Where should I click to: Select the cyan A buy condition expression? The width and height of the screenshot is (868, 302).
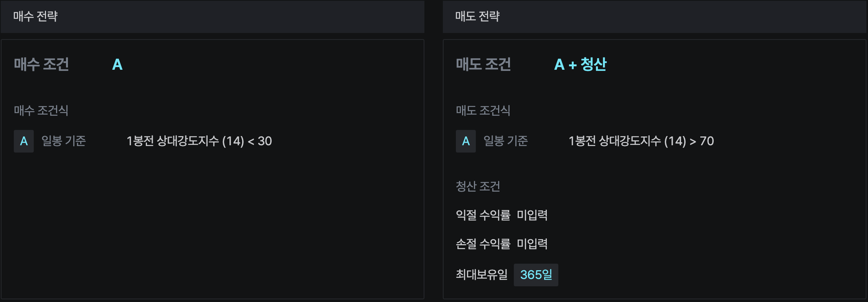tap(117, 64)
